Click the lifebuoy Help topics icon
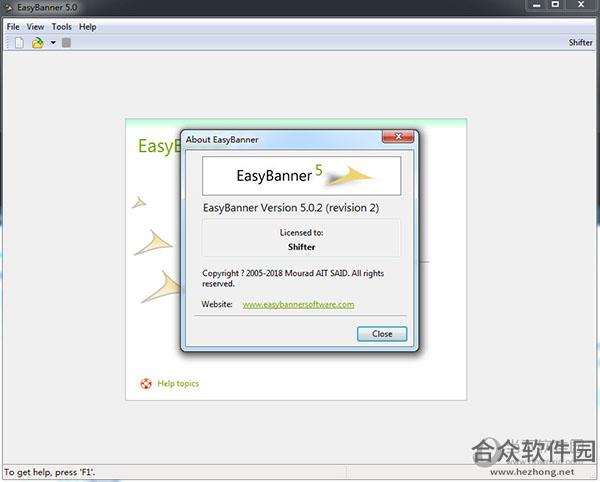The height and width of the screenshot is (482, 600). pyautogui.click(x=146, y=383)
